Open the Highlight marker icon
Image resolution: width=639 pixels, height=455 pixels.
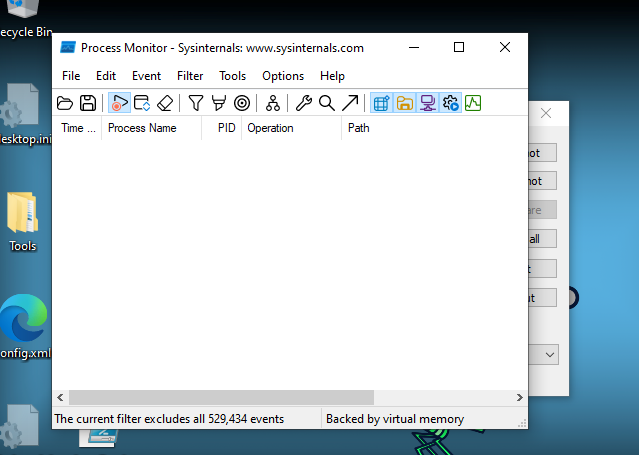point(219,103)
